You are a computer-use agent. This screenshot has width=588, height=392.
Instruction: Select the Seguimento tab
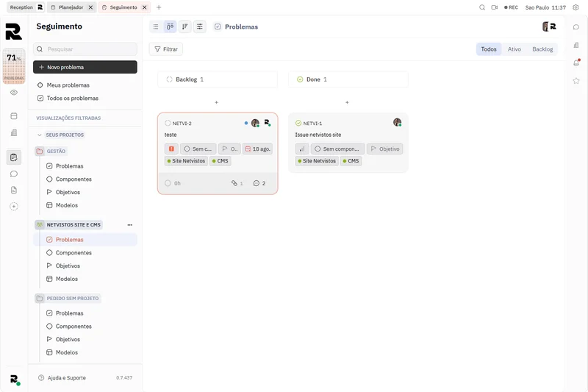click(x=123, y=7)
